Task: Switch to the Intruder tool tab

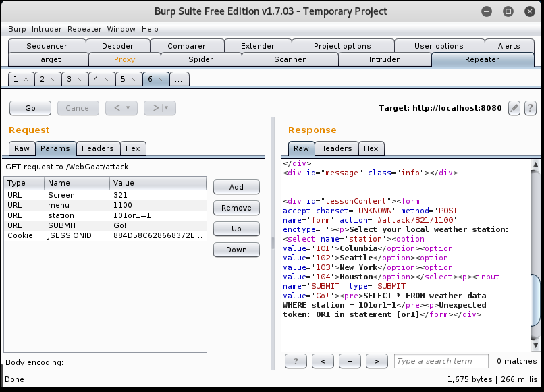Action: [385, 59]
